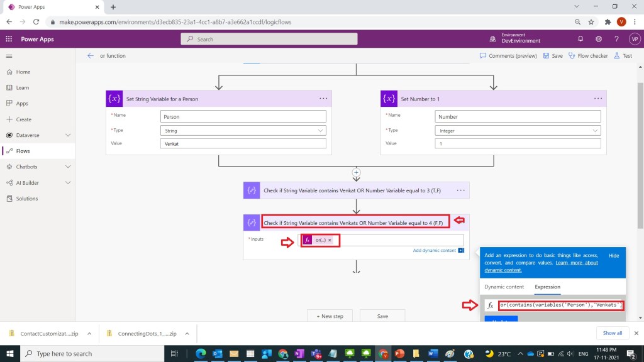
Task: Expand the Dataverse navigation section
Action: (x=68, y=135)
